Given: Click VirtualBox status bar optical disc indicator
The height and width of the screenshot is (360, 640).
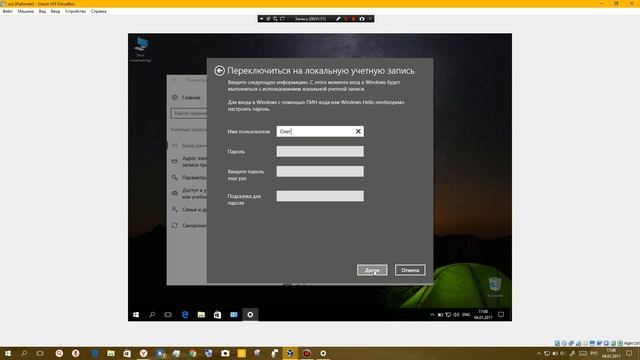Looking at the screenshot, I should coord(564,343).
